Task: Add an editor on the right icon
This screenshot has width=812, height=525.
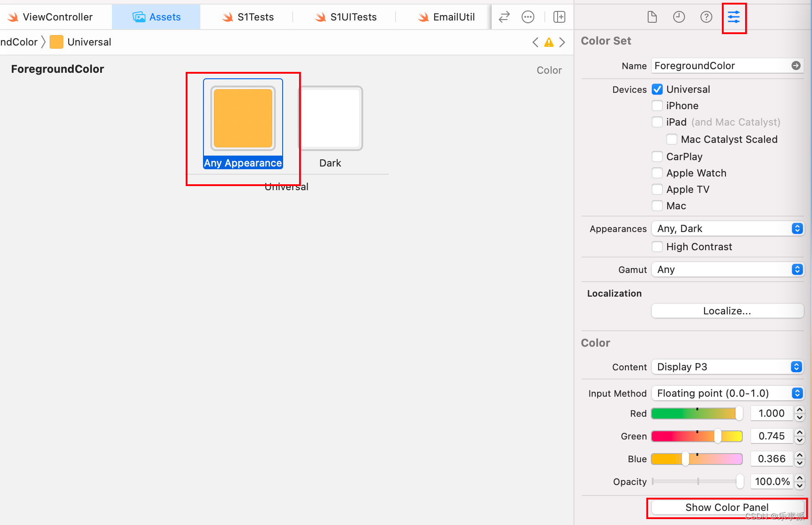Action: (559, 17)
